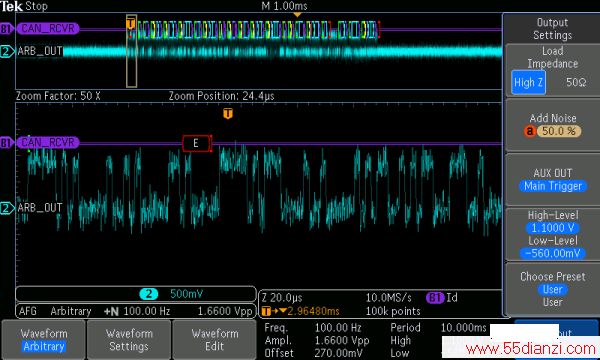Select High Z load impedance
The image size is (600, 360).
(x=528, y=83)
